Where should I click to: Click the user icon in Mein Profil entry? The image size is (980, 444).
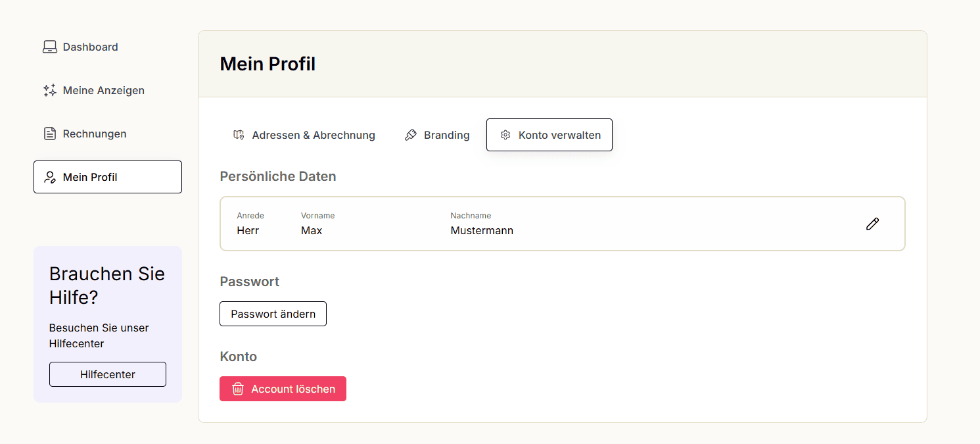[x=50, y=177]
